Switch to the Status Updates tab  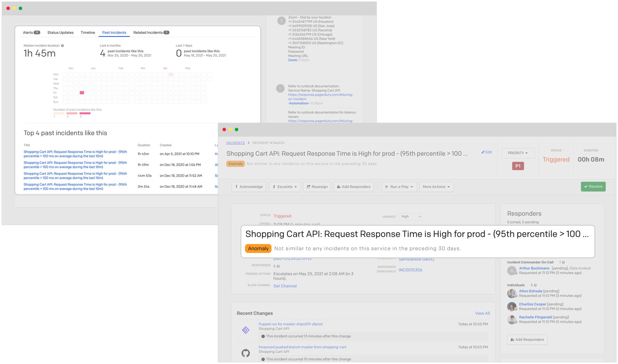(61, 33)
